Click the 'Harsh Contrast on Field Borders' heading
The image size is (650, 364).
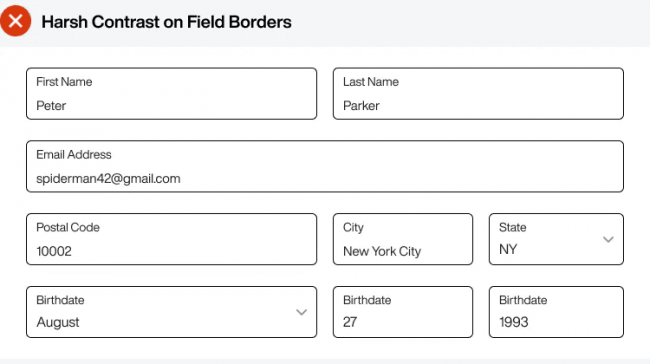pos(166,22)
